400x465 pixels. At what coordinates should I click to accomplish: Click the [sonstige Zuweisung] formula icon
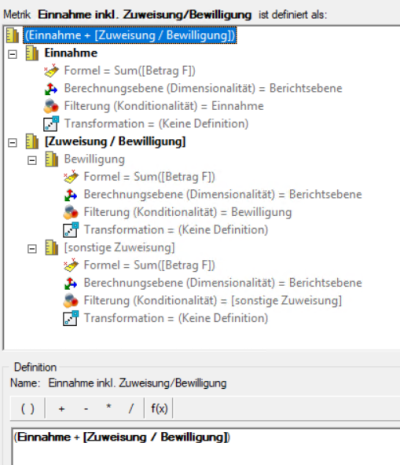tap(71, 265)
